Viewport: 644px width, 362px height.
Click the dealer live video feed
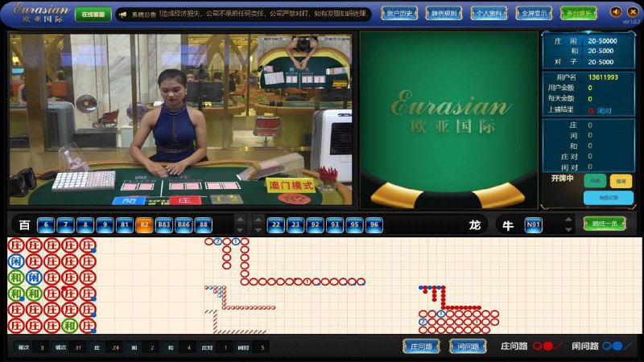[180, 119]
